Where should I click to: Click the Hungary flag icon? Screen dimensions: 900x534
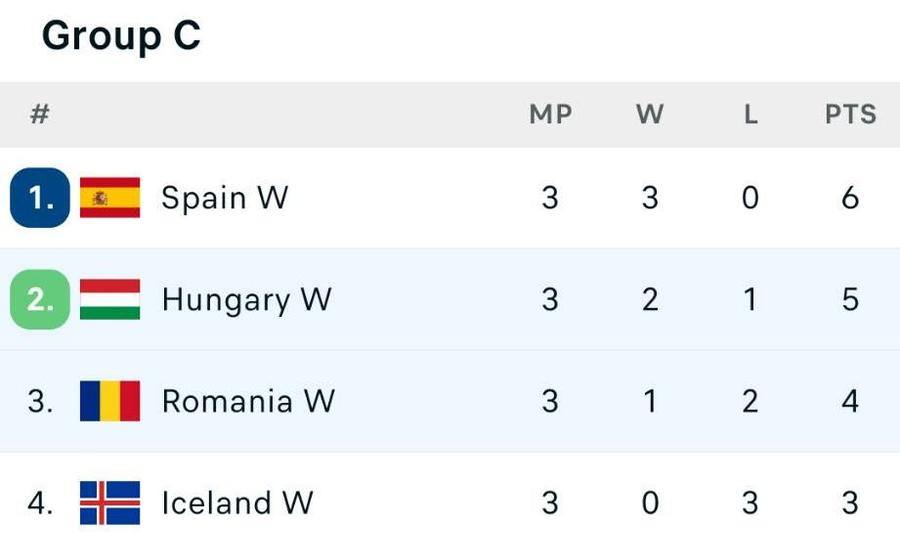(x=110, y=299)
